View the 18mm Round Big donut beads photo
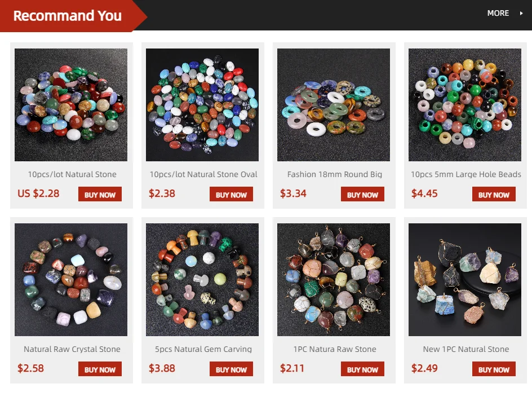The width and height of the screenshot is (532, 401). click(334, 104)
